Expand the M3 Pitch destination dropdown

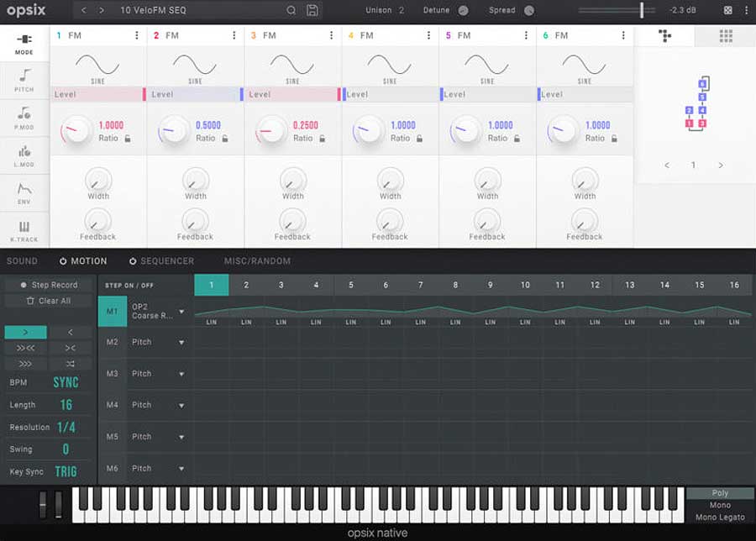click(181, 374)
